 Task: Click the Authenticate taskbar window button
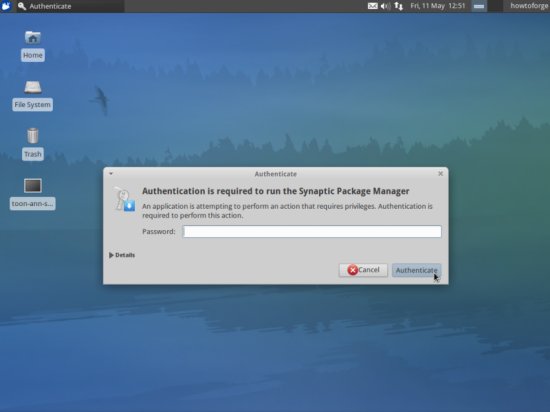coord(69,6)
